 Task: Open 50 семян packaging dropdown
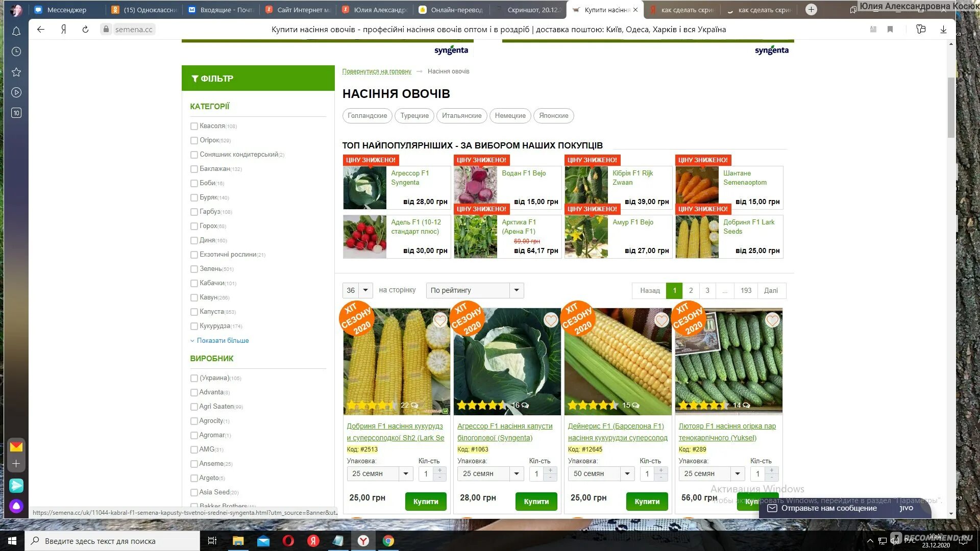[602, 473]
